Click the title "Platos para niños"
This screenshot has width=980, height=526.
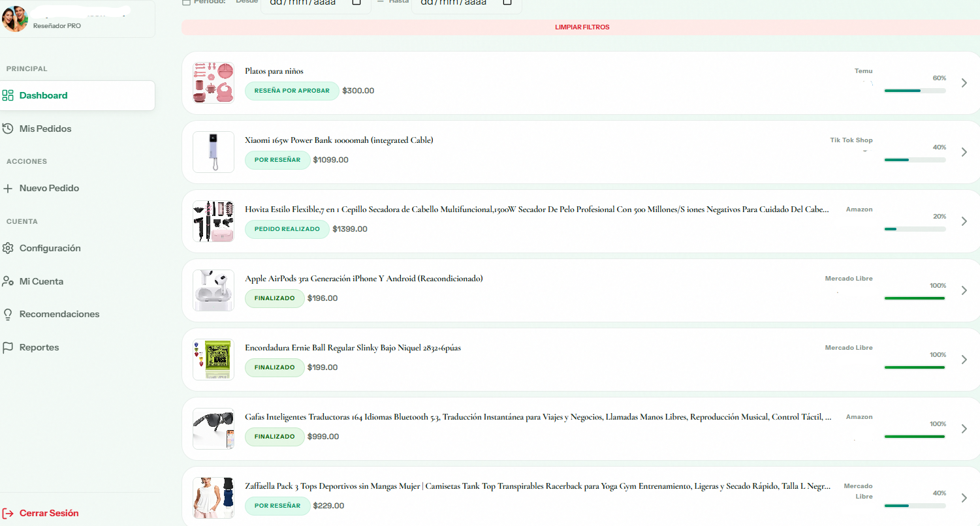coord(274,71)
